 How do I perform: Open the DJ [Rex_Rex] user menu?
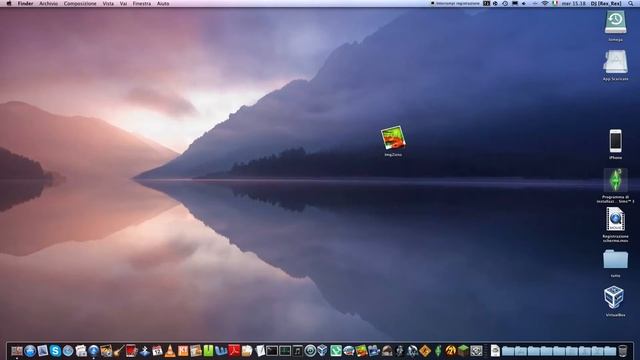coord(606,3)
